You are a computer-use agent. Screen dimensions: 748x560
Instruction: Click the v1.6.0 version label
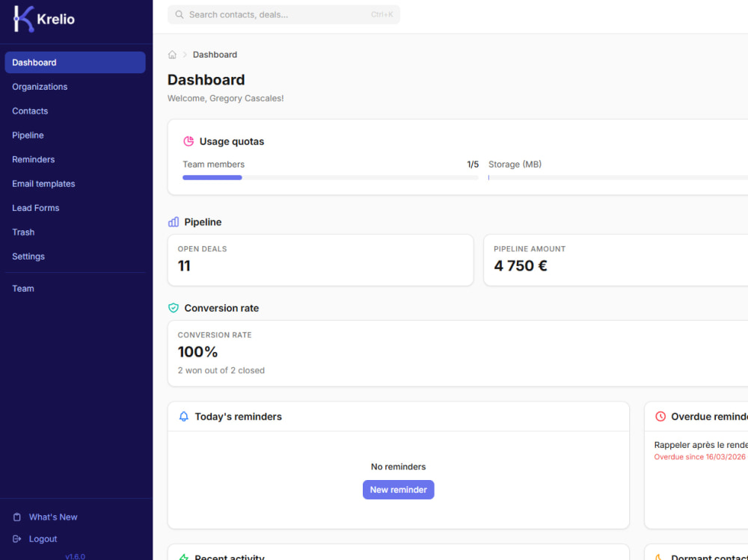75,557
